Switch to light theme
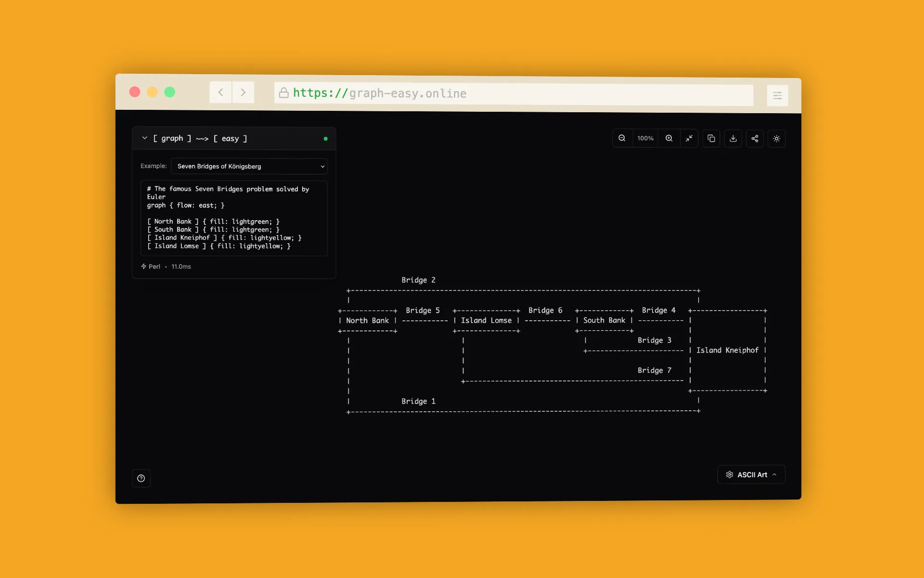 click(776, 138)
